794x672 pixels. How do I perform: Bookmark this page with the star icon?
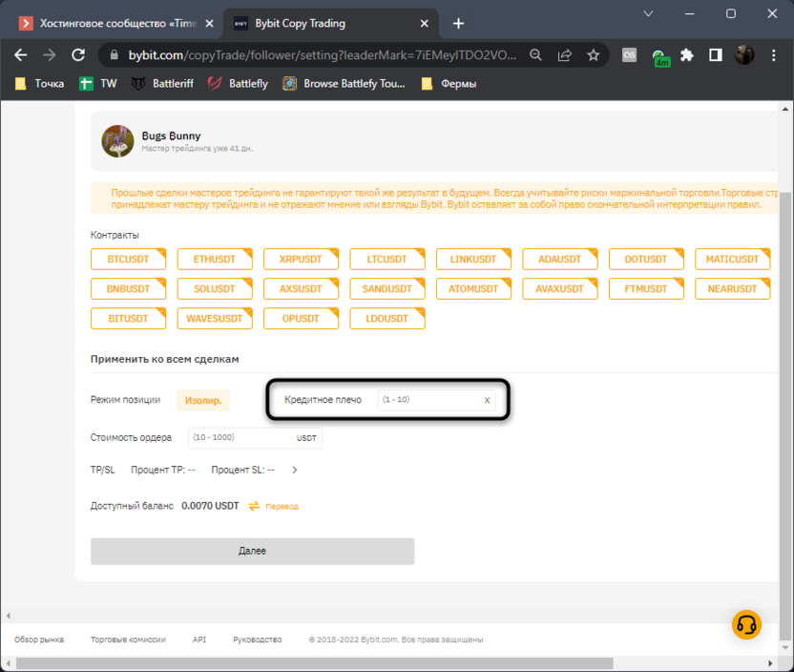594,55
